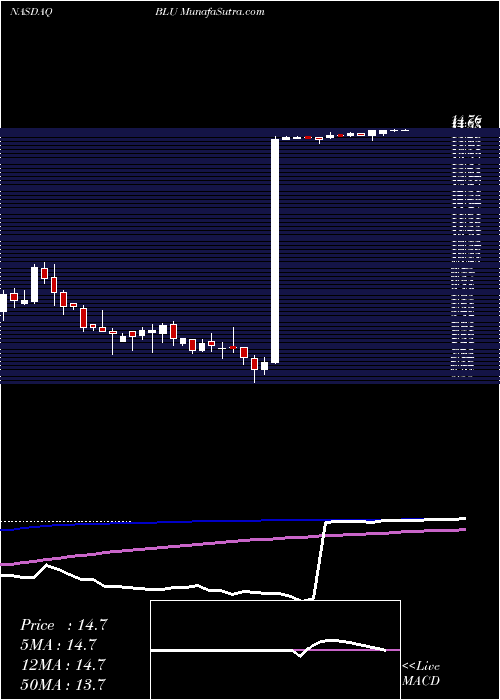The width and height of the screenshot is (500, 700).
Task: Click the <<Live MACD label
Action: click(421, 674)
